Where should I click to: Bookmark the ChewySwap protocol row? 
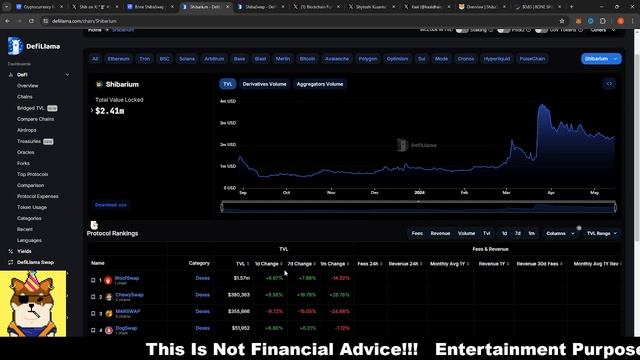coord(93,297)
